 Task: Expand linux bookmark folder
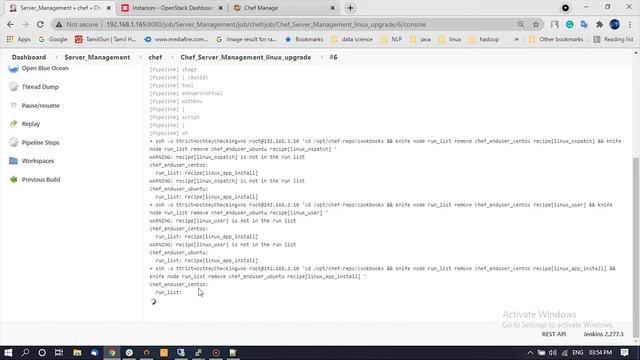tap(450, 39)
